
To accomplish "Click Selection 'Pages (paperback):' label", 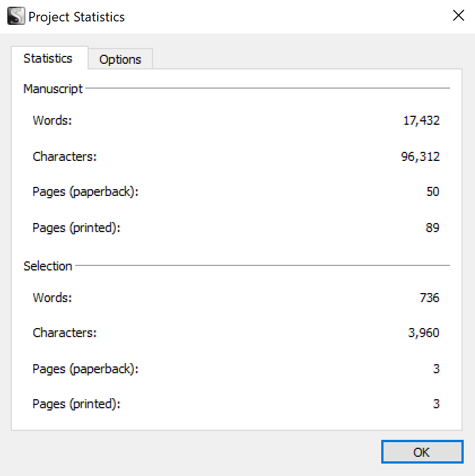I will point(86,369).
